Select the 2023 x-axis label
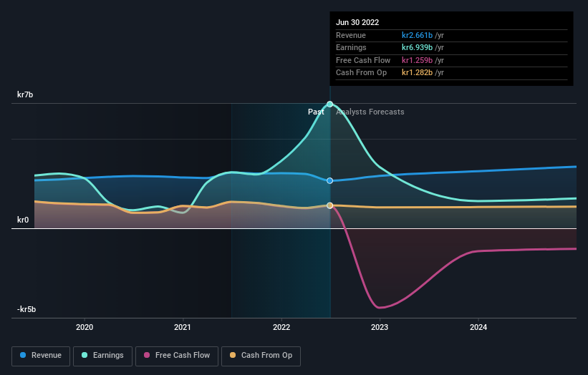588x375 pixels. pos(380,327)
